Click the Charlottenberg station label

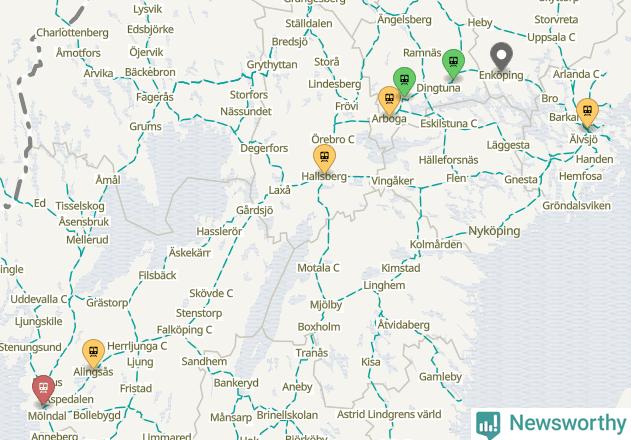click(72, 33)
